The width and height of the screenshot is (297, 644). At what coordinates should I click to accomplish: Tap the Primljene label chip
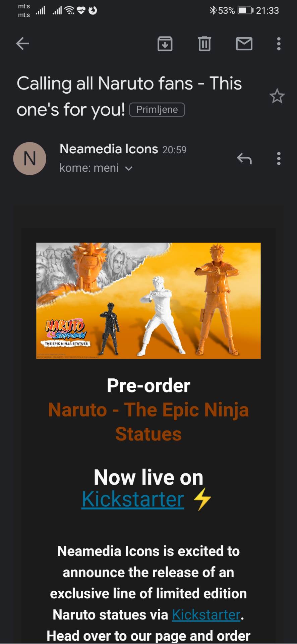(157, 110)
